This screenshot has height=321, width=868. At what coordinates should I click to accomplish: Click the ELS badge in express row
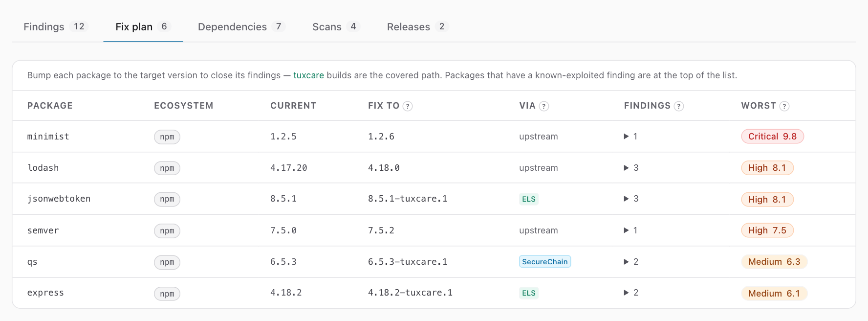(529, 293)
